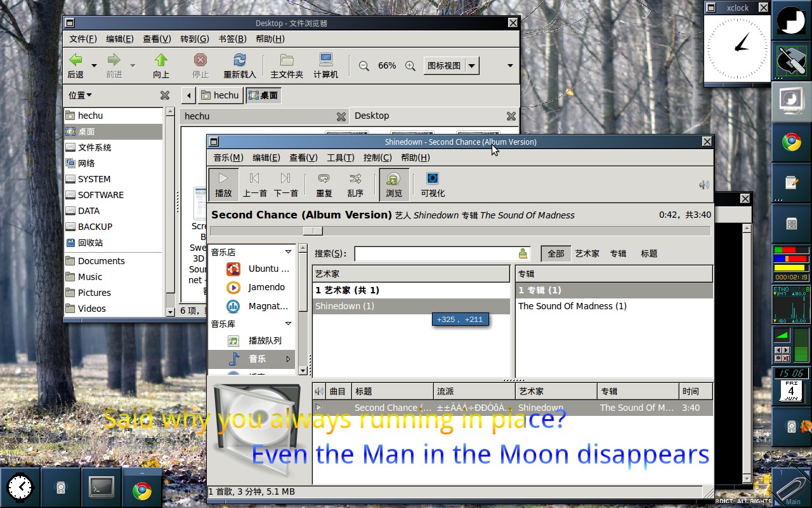Open the notepad editor dock icon
The image size is (812, 508).
791,182
